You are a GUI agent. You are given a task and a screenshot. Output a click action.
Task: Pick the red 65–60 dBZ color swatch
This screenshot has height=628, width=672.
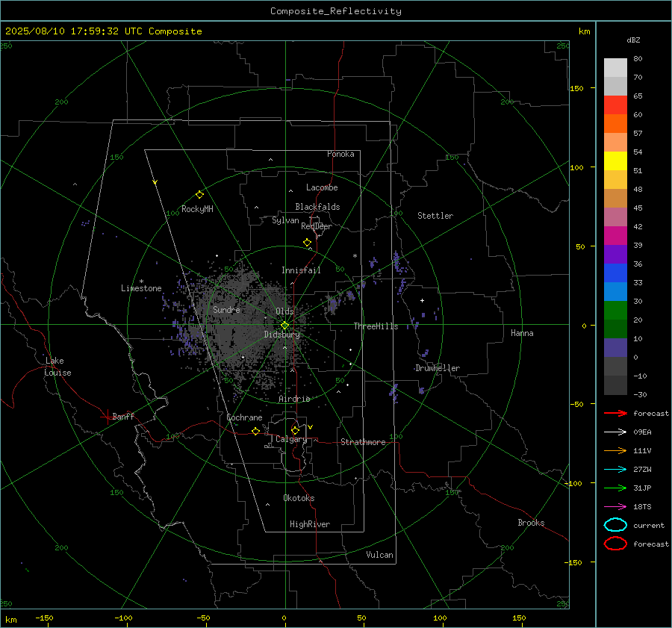(x=615, y=105)
